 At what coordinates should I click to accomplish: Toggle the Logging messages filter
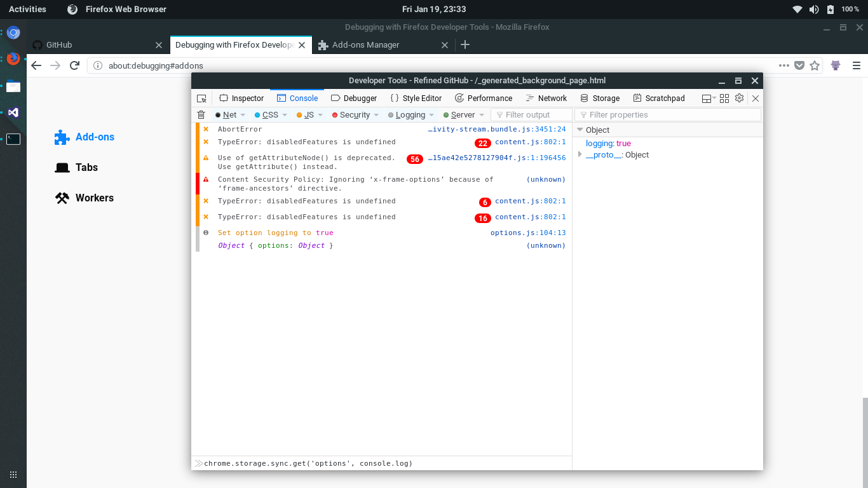407,115
